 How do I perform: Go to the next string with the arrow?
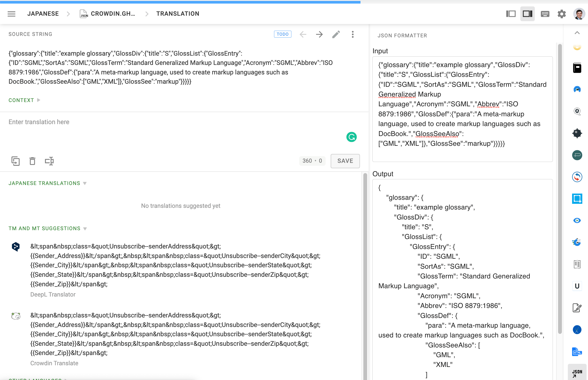(319, 34)
